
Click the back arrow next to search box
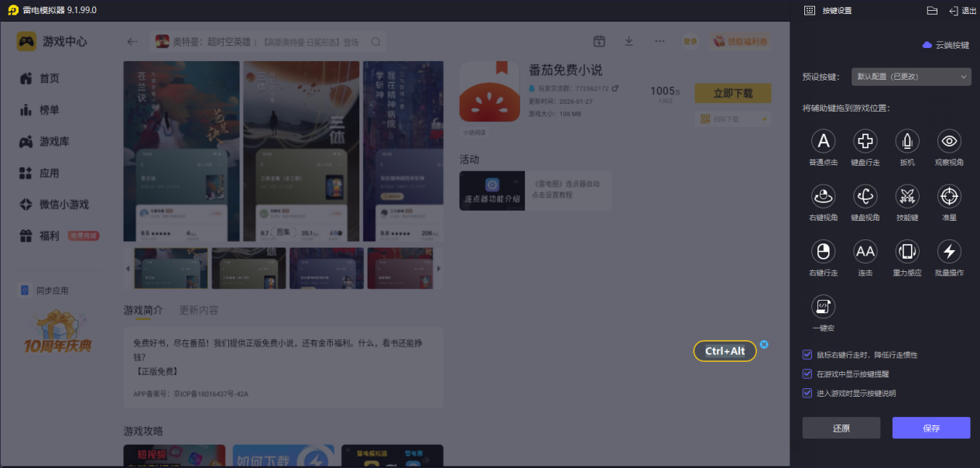coord(132,42)
